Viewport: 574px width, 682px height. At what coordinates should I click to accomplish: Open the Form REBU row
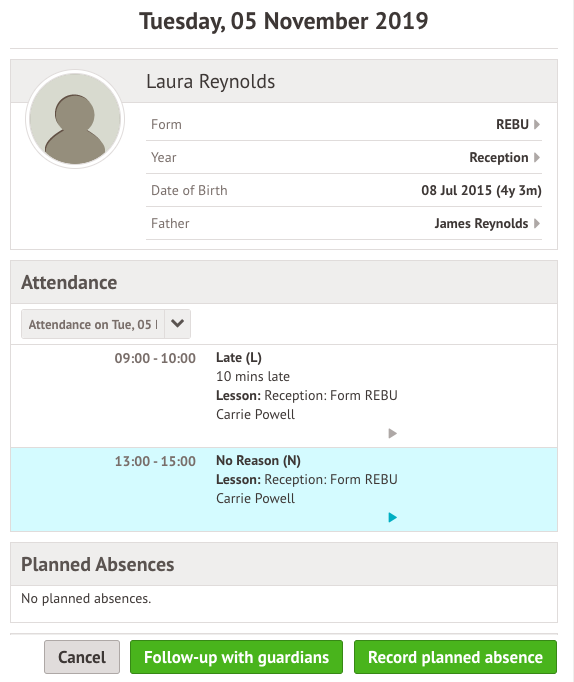pos(344,124)
